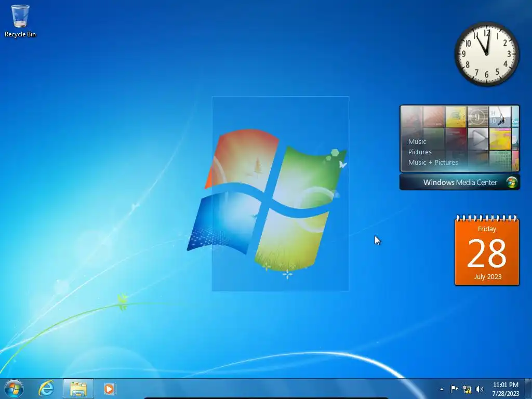532x399 pixels.
Task: Launch Windows Media Player from the taskbar
Action: click(x=110, y=389)
